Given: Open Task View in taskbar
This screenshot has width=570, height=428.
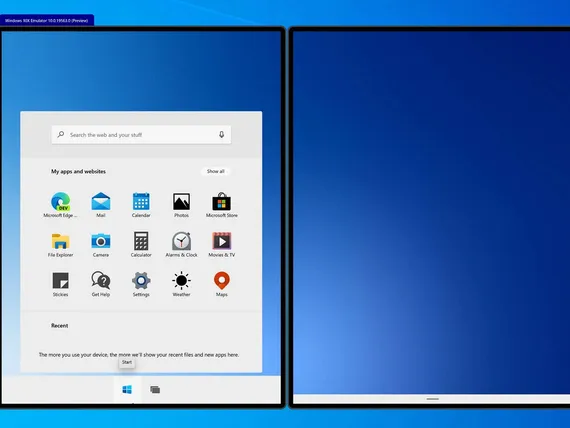Looking at the screenshot, I should (155, 389).
